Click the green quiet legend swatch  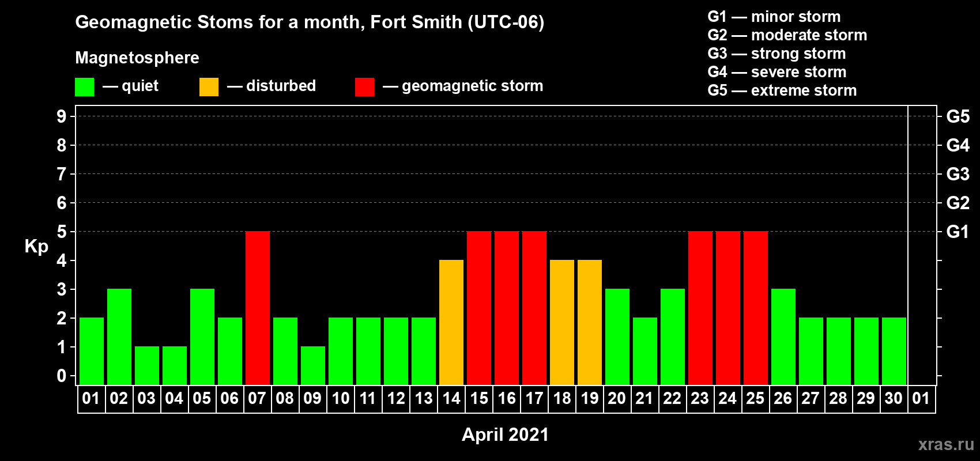click(84, 87)
